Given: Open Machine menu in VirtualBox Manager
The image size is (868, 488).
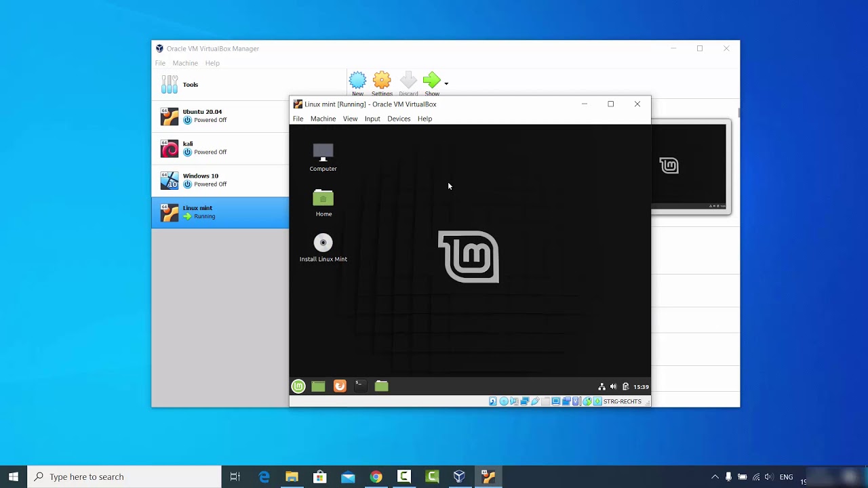Looking at the screenshot, I should [x=185, y=63].
